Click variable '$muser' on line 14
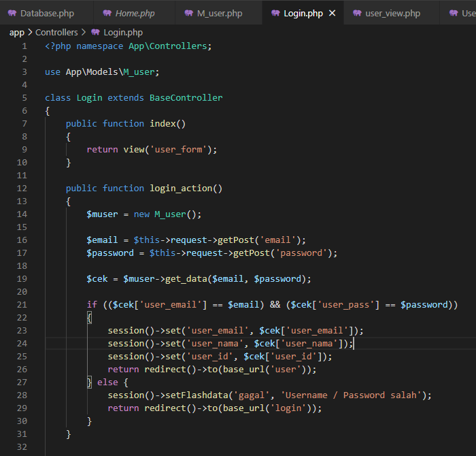Image resolution: width=476 pixels, height=456 pixels. tap(102, 214)
